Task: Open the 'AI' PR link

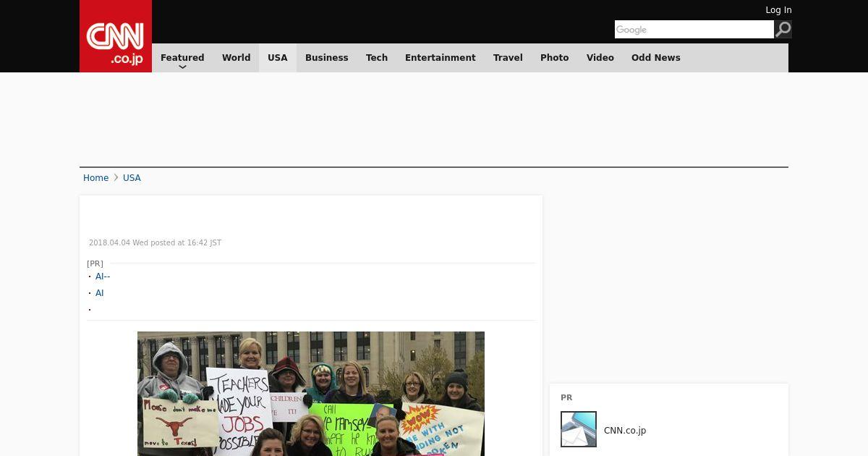Action: (x=100, y=293)
